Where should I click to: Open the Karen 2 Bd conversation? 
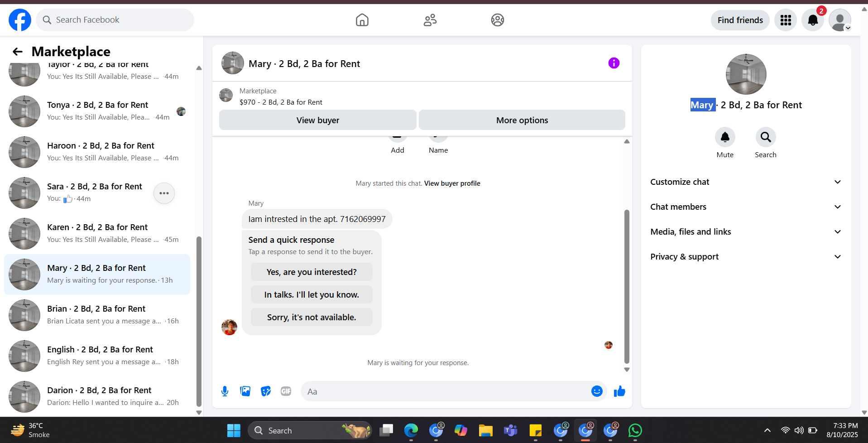[97, 234]
